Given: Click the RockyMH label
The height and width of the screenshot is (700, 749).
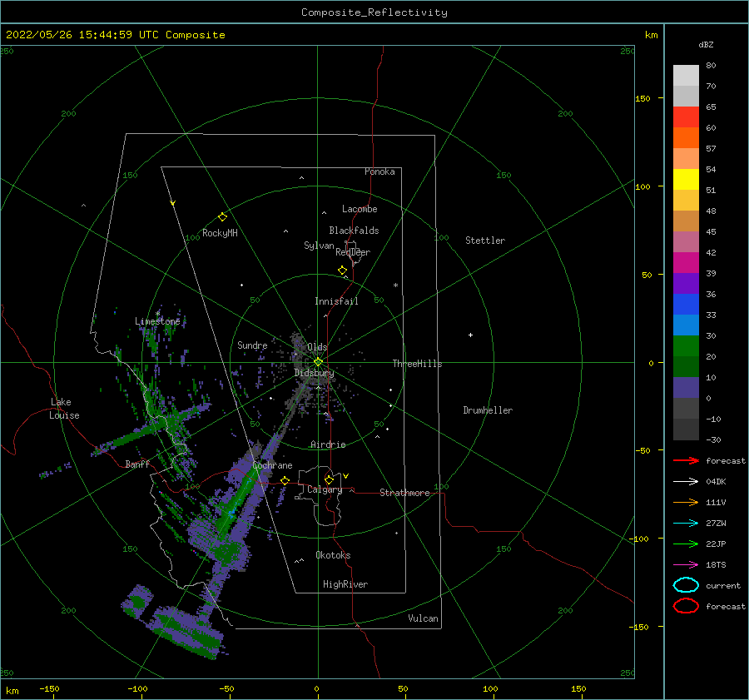Looking at the screenshot, I should pos(220,233).
